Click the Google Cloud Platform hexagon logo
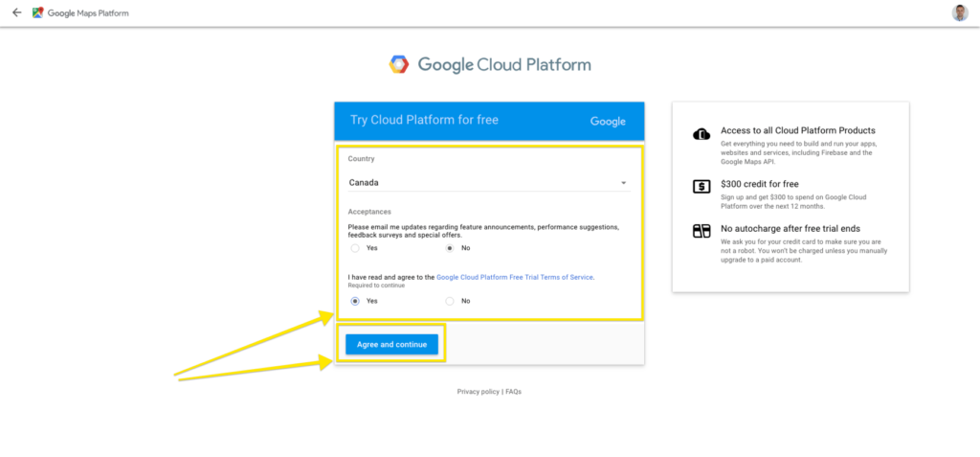 click(399, 64)
